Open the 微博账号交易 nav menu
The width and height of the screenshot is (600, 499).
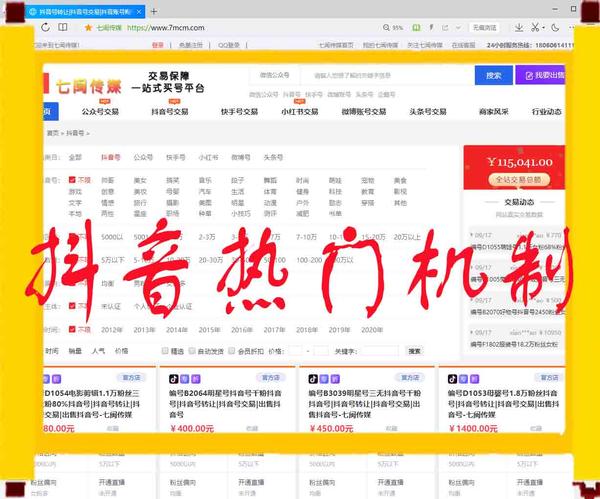point(364,111)
